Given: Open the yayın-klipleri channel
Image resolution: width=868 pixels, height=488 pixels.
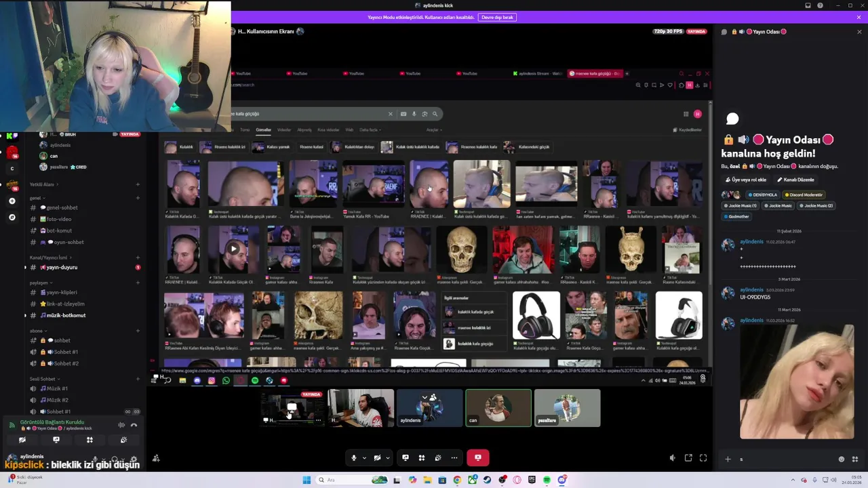Looking at the screenshot, I should tap(62, 292).
